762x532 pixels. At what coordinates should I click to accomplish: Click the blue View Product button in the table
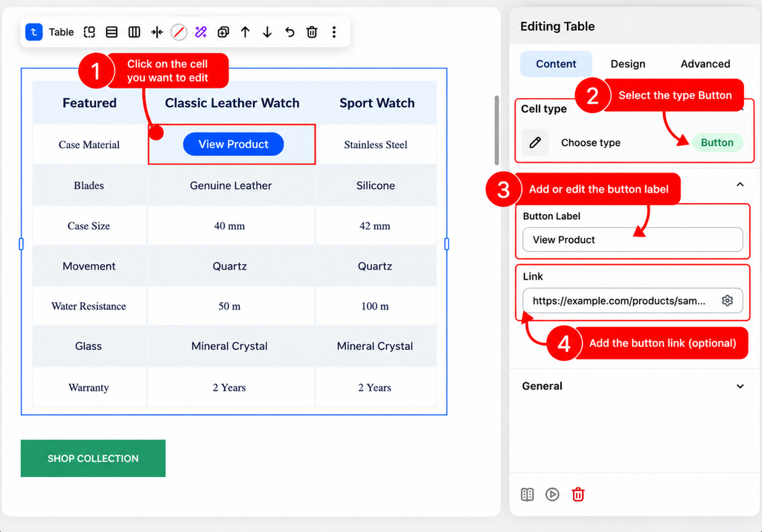click(233, 144)
